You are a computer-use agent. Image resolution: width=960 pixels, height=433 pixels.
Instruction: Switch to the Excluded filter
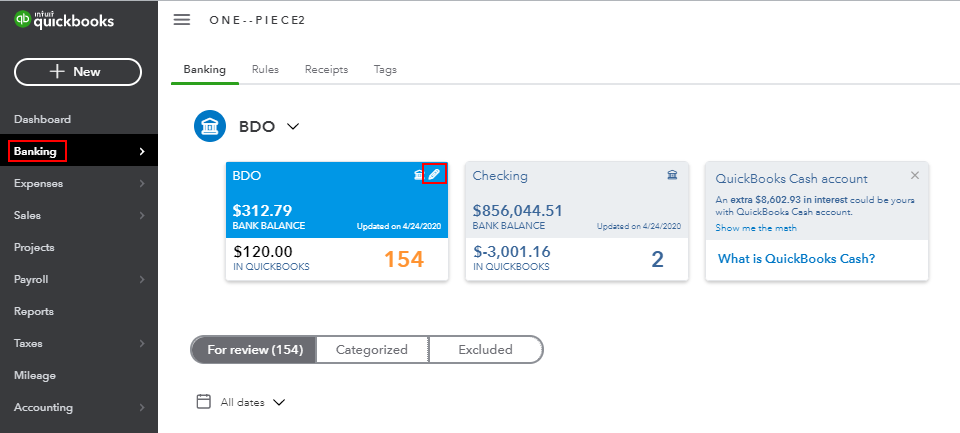485,350
